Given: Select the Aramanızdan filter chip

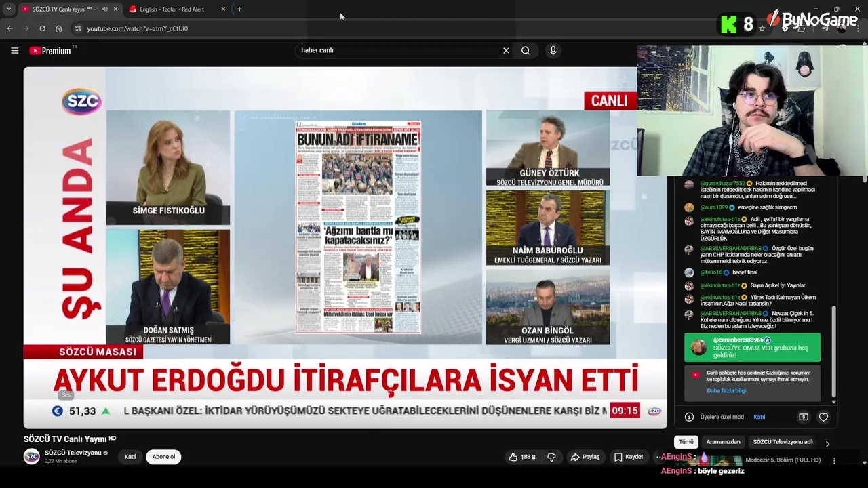Looking at the screenshot, I should [x=724, y=442].
